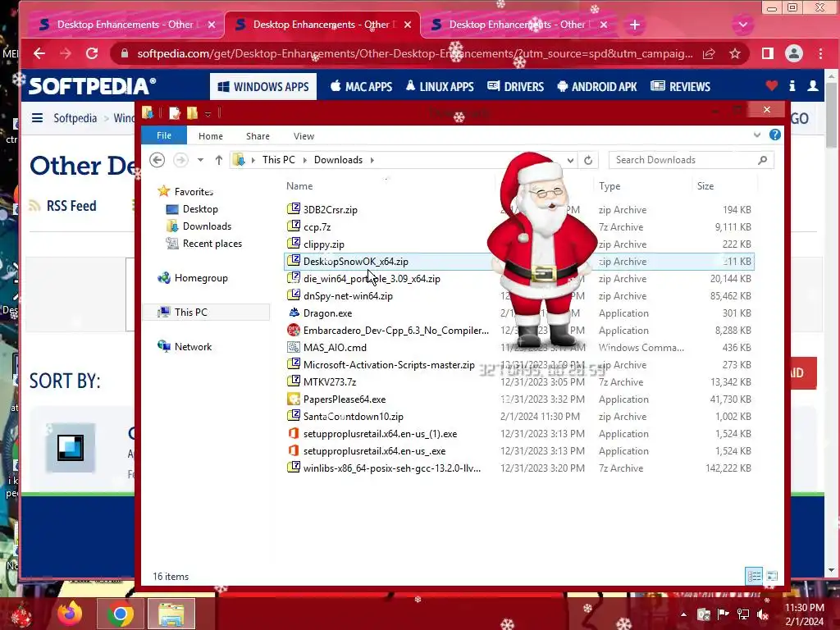Open Firefox from the taskbar
840x630 pixels.
tap(70, 614)
